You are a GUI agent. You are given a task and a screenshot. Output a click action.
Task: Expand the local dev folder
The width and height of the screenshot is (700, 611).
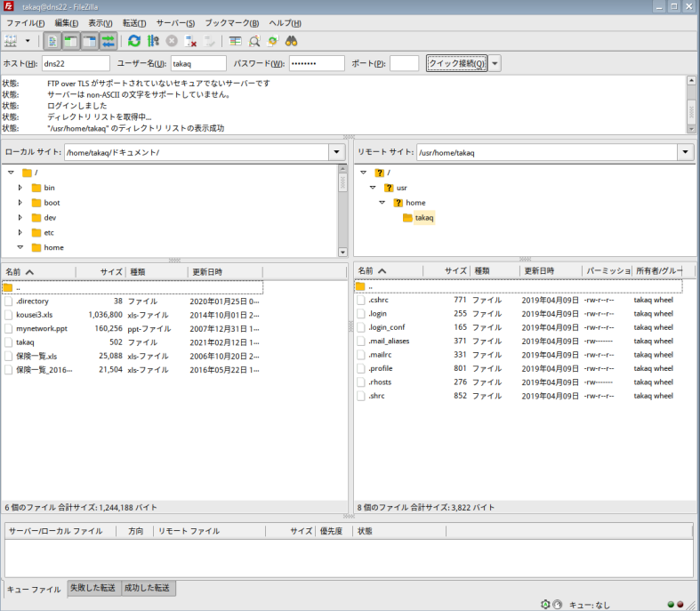[20, 218]
